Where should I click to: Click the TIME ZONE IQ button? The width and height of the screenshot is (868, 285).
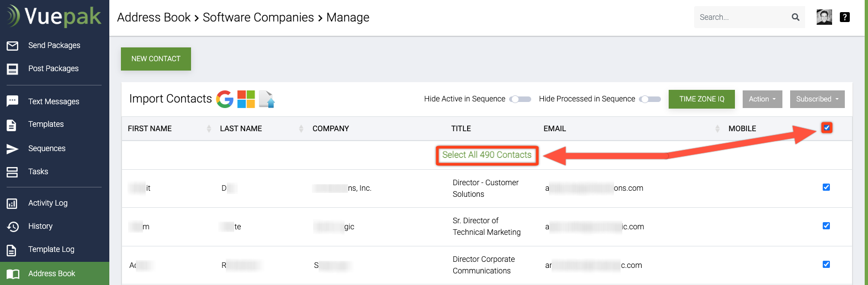(702, 99)
